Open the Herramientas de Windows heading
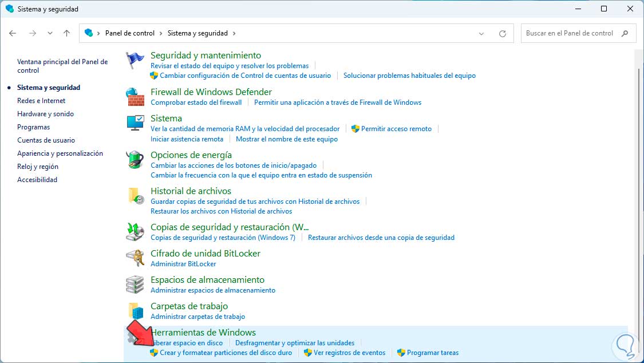The image size is (644, 363). (204, 332)
